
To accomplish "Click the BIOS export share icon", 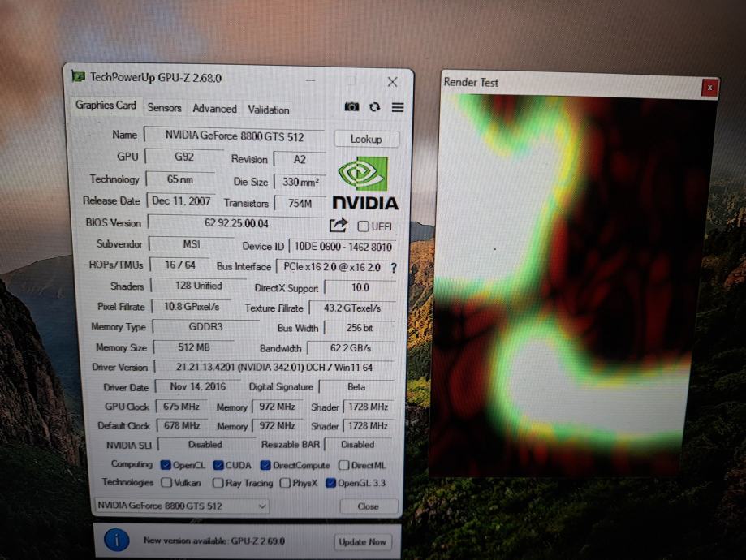I will pyautogui.click(x=338, y=225).
